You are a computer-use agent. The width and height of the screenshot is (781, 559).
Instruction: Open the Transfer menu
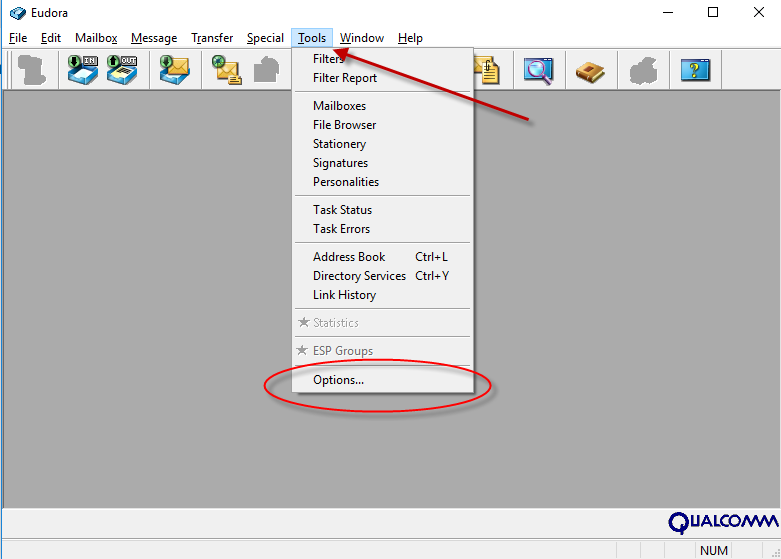click(x=212, y=38)
